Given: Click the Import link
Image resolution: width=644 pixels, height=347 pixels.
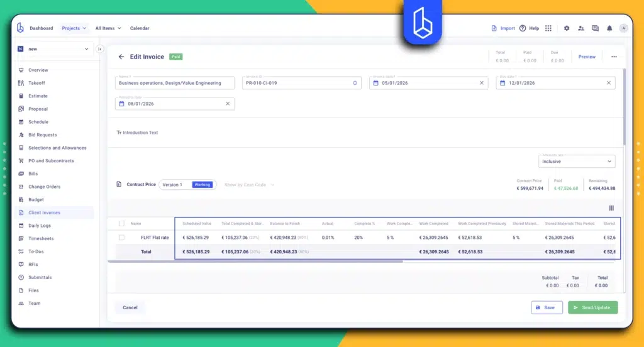Looking at the screenshot, I should [x=503, y=28].
